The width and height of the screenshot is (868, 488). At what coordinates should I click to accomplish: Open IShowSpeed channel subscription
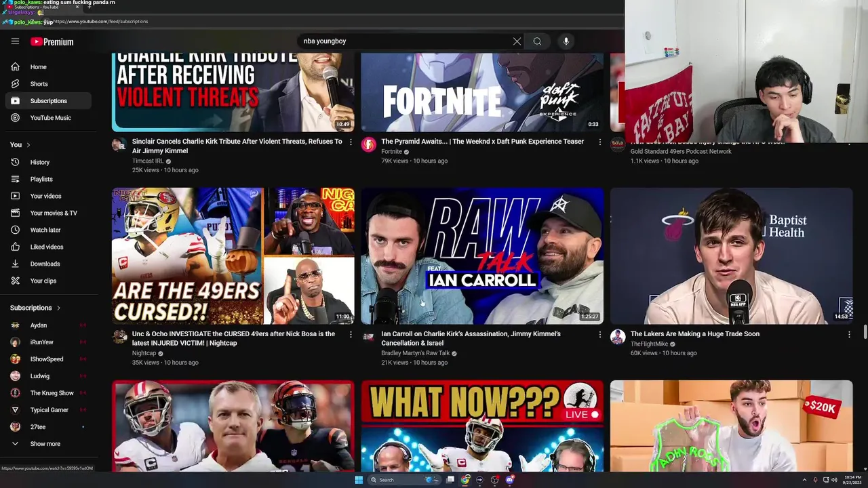tap(48, 359)
